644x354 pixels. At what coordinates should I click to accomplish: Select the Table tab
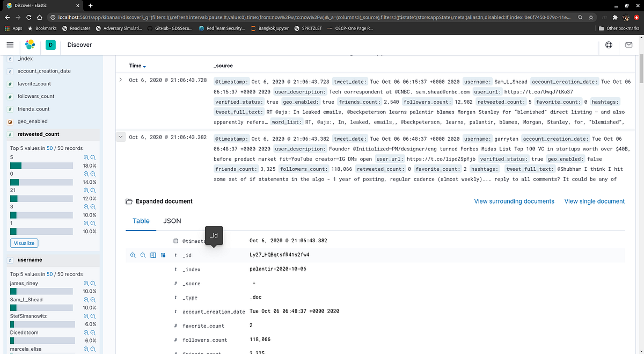tap(141, 220)
